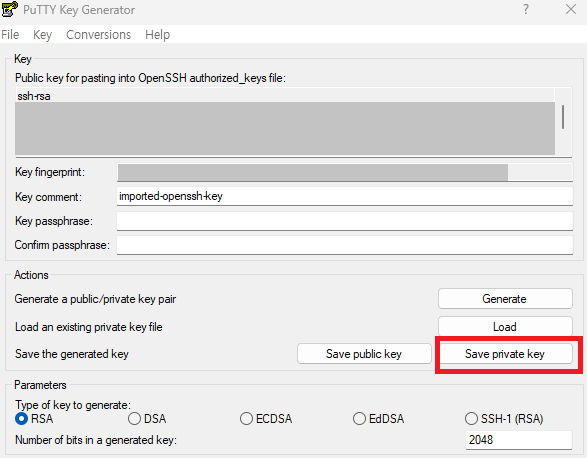587x458 pixels.
Task: Click the 'ssh-rsa' text in public key box
Action: [34, 96]
